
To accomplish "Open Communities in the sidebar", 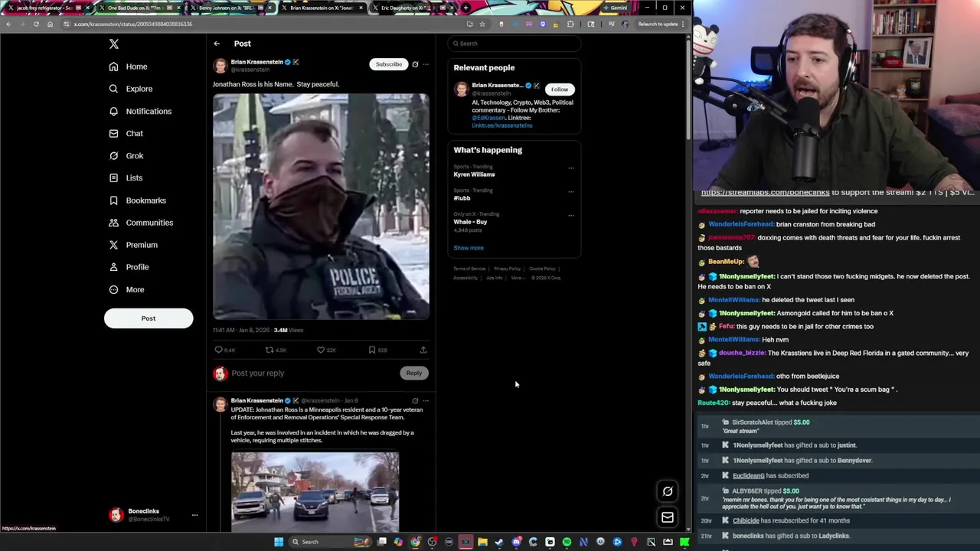I will pos(140,223).
